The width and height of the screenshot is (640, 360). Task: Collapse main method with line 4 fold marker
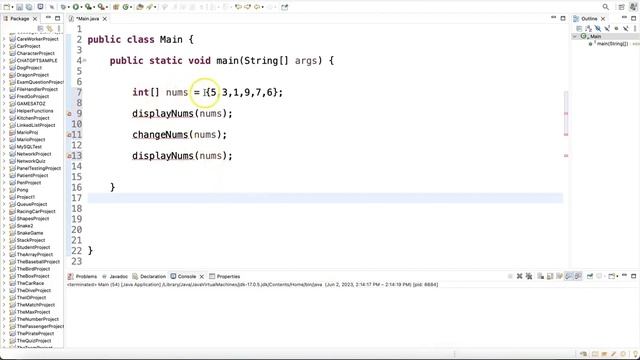click(84, 60)
